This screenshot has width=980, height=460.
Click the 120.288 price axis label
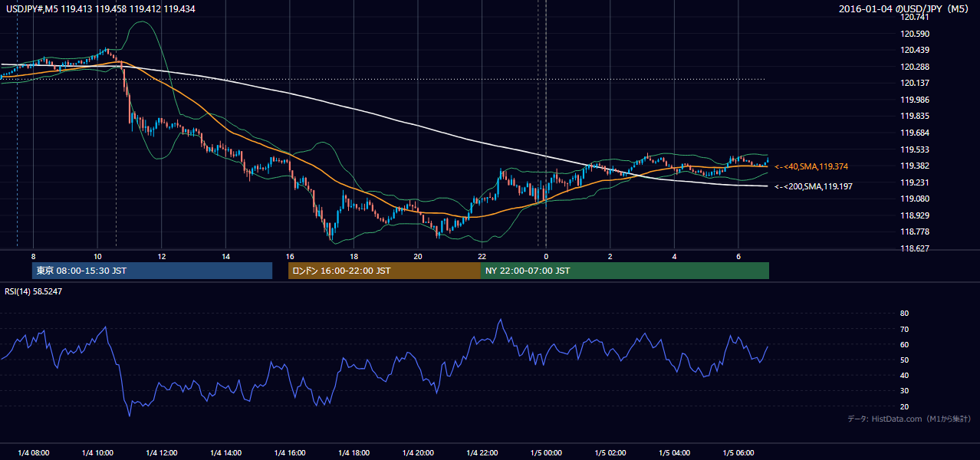coord(916,67)
